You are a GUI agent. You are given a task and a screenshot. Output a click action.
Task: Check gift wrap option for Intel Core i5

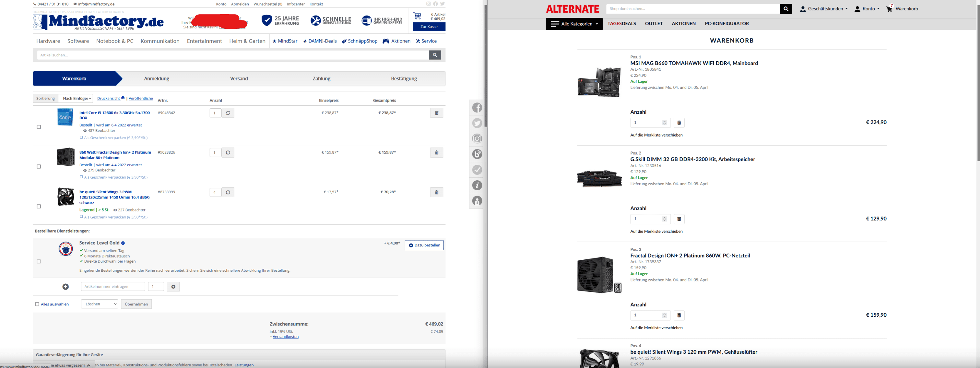click(81, 137)
